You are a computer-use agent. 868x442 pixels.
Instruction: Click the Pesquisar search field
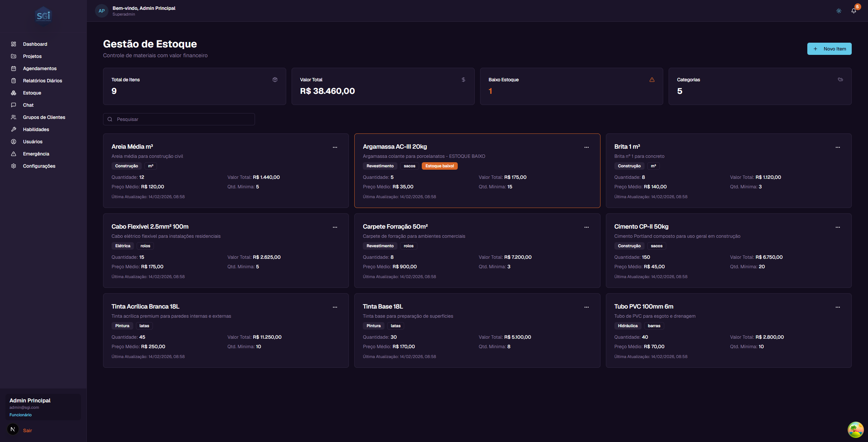coord(179,119)
